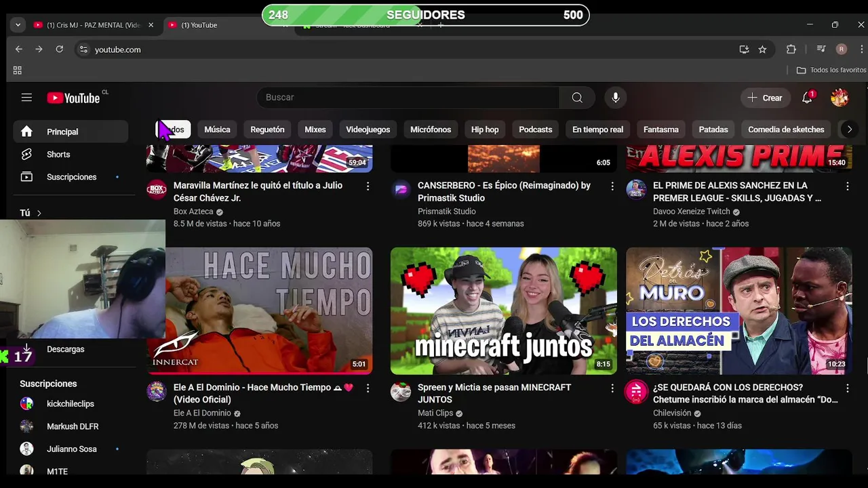Play the minecraft juntos thumbnail video

(x=504, y=310)
